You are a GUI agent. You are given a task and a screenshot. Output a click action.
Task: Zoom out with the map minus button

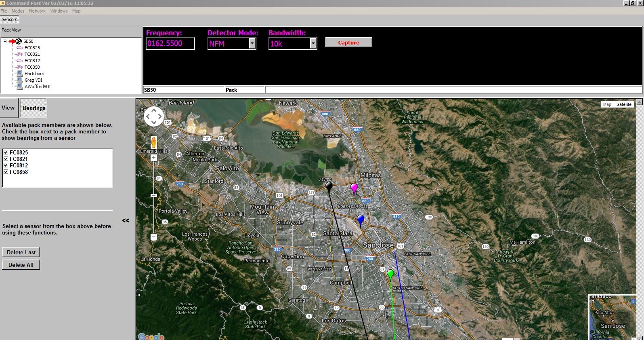[x=154, y=237]
